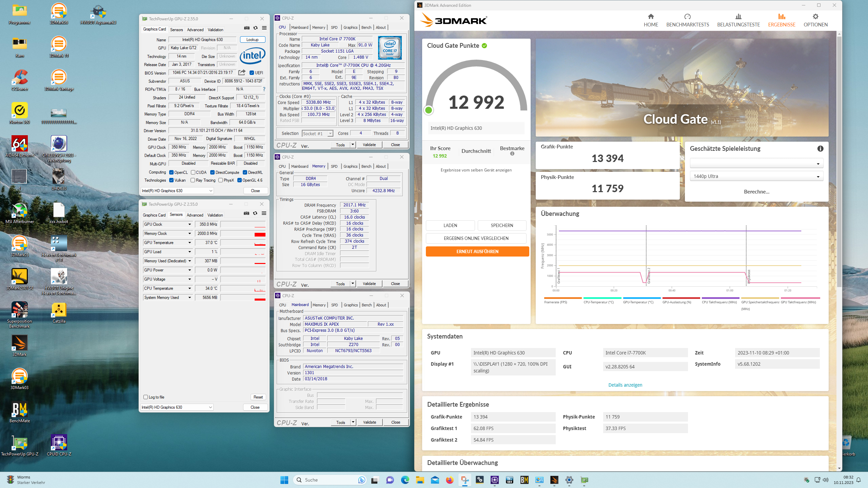868x488 pixels.
Task: Click the LADEN button
Action: tap(450, 225)
